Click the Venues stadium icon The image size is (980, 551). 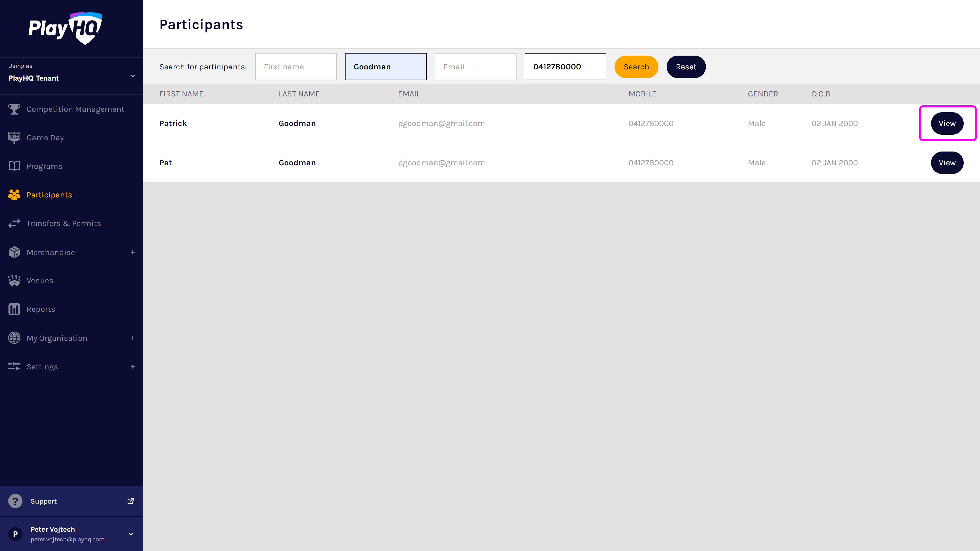coord(14,280)
